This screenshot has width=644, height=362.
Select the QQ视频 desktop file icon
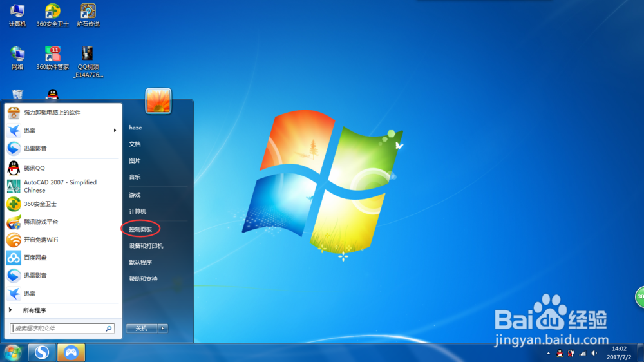click(88, 62)
